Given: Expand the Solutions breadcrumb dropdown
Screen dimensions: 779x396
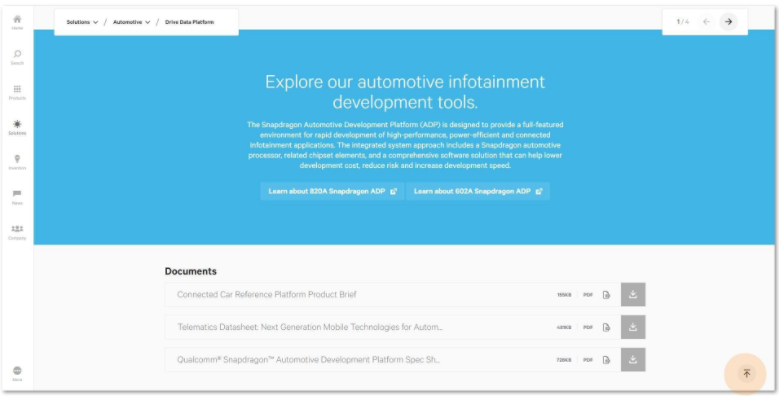Looking at the screenshot, I should tap(82, 22).
